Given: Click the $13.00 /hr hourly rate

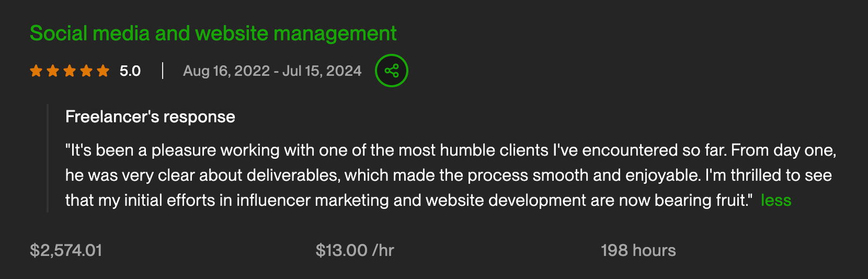Looking at the screenshot, I should [355, 250].
